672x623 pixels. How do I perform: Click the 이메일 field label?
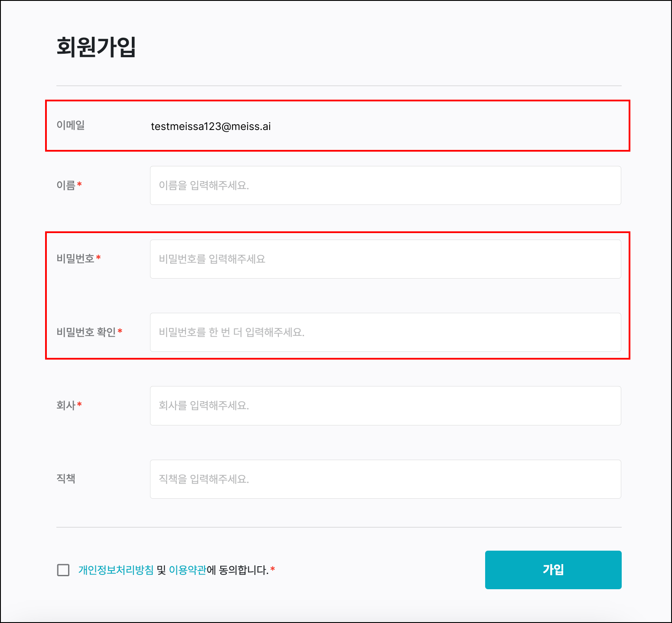click(x=71, y=125)
